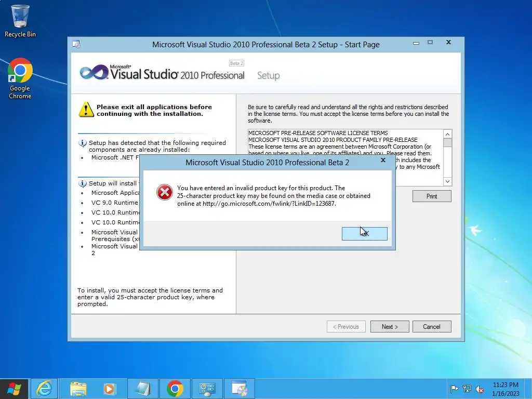Open Google Chrome from taskbar
Screen dimensions: 532x399
tap(175, 389)
